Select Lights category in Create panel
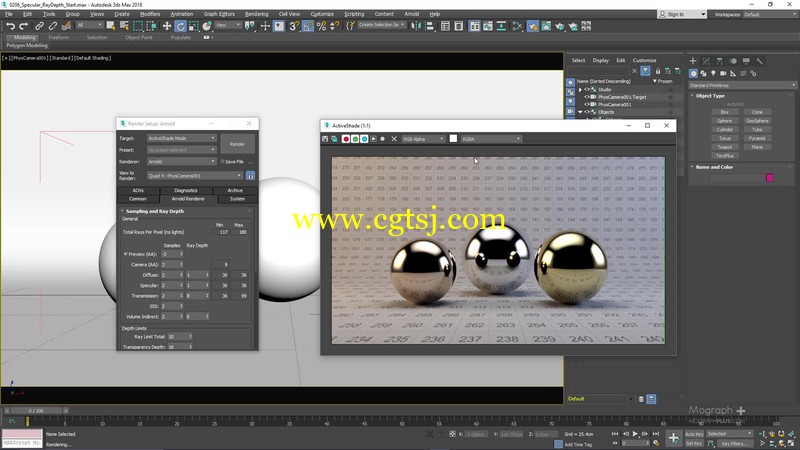 (x=713, y=73)
